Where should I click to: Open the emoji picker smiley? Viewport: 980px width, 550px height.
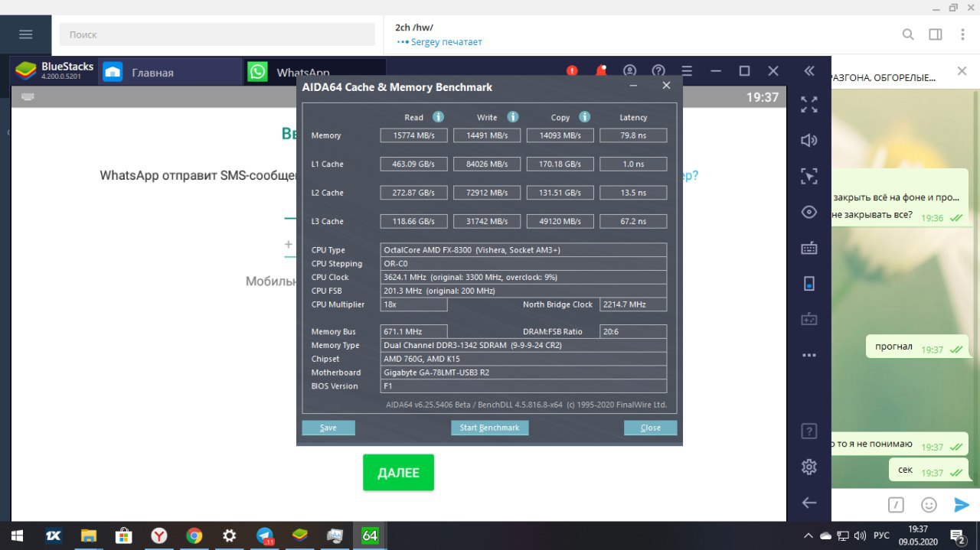[x=929, y=504]
